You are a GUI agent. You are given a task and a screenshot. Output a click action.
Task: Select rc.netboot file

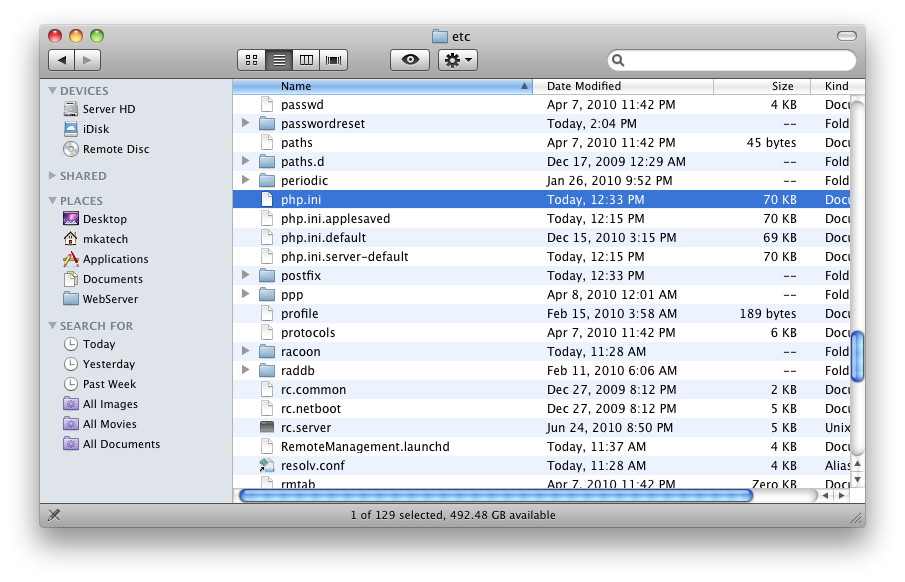[x=541, y=408]
